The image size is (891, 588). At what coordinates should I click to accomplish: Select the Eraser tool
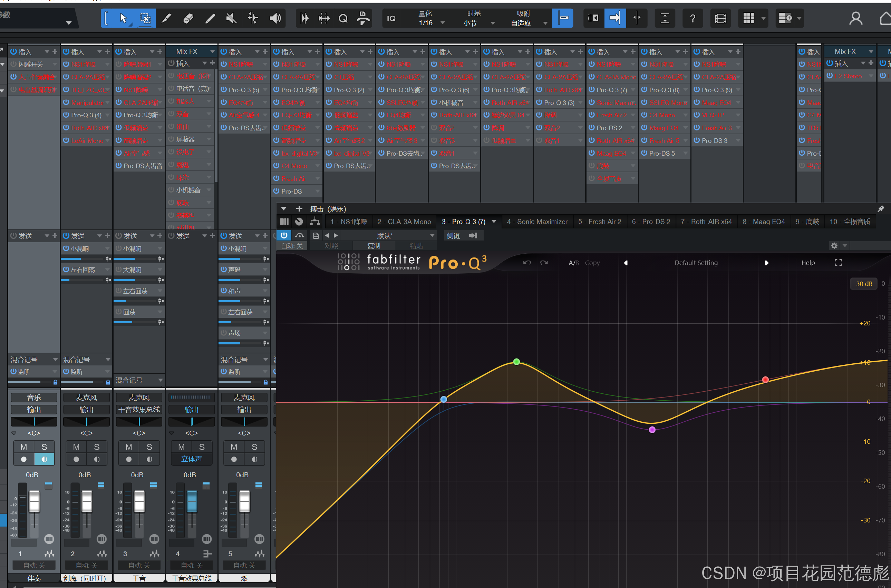[x=188, y=18]
